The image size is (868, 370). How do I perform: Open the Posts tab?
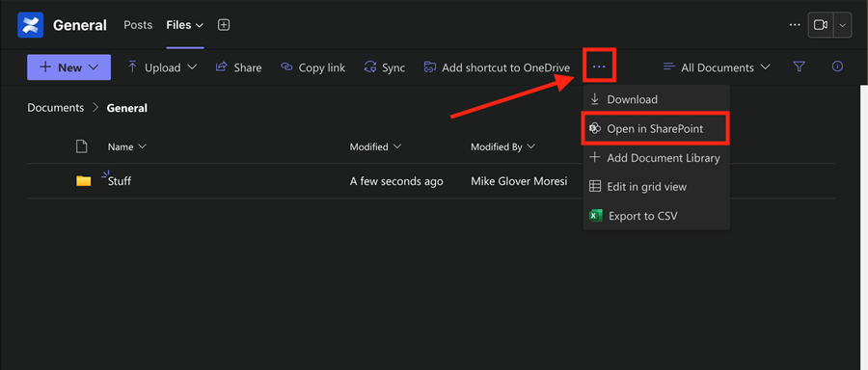pyautogui.click(x=138, y=25)
